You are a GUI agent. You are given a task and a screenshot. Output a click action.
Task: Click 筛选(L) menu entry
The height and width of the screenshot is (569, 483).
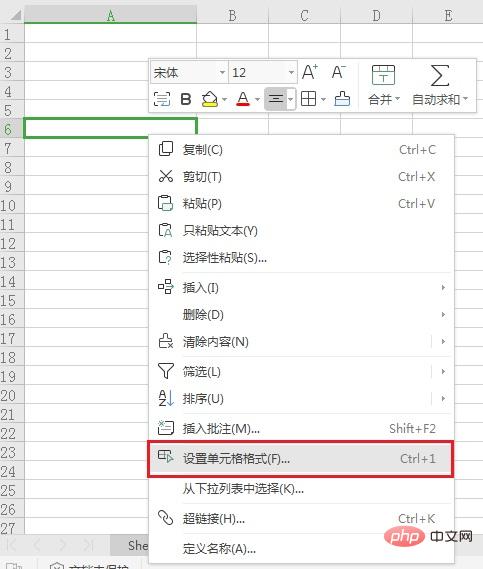click(201, 372)
